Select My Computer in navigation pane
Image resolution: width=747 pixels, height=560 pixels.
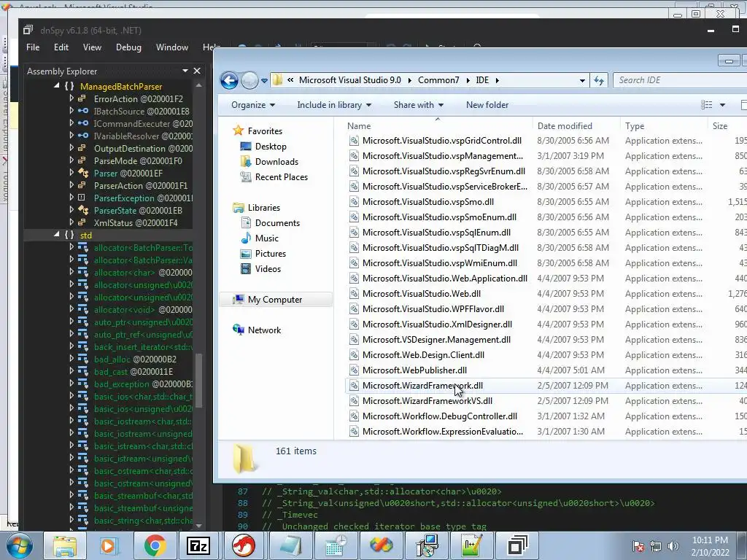(x=275, y=300)
